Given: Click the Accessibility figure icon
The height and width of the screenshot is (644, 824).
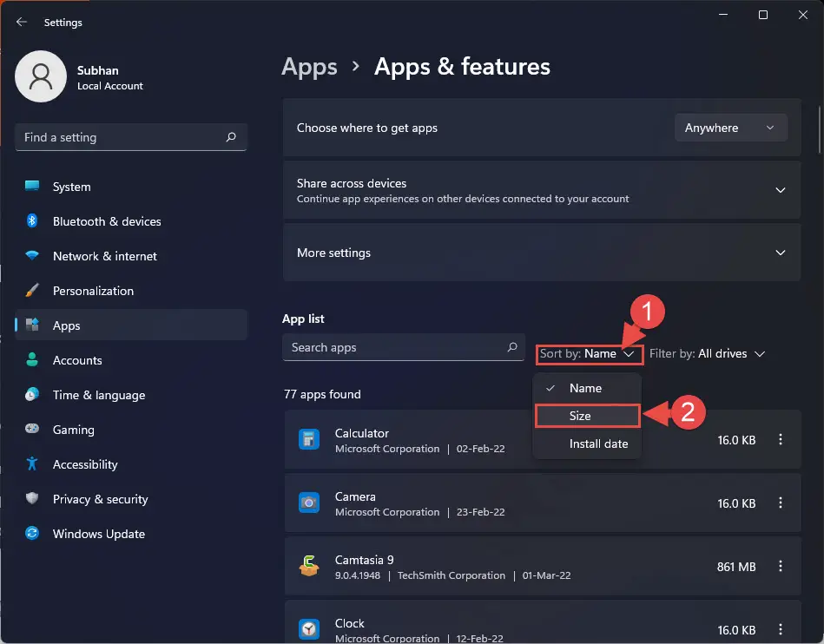Looking at the screenshot, I should click(x=32, y=463).
